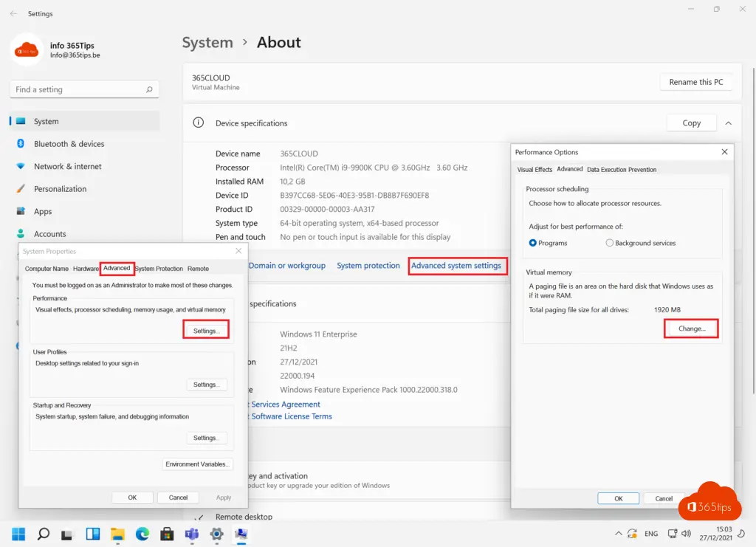Select Background services radio button
The image size is (756, 547).
click(x=609, y=243)
